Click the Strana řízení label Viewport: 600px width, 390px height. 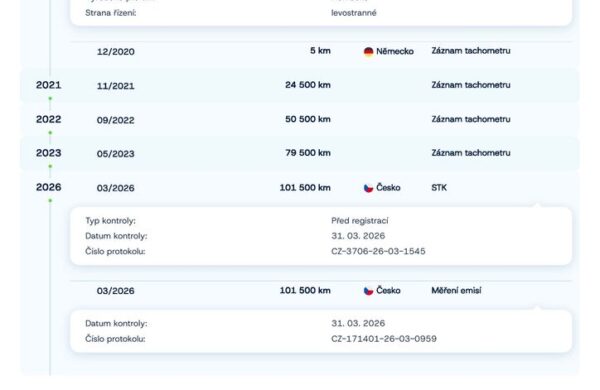pyautogui.click(x=110, y=13)
